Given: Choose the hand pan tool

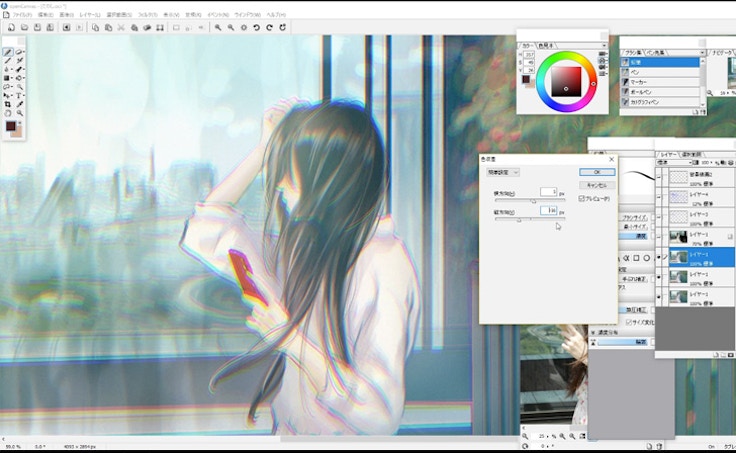Looking at the screenshot, I should tap(9, 112).
